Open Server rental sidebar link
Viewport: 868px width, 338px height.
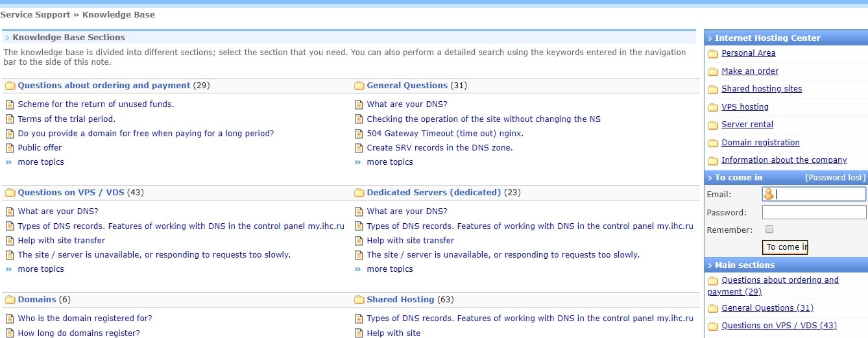pyautogui.click(x=747, y=125)
